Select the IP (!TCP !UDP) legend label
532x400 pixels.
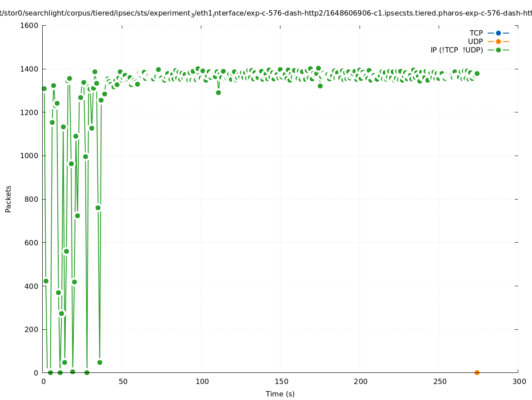[x=456, y=50]
